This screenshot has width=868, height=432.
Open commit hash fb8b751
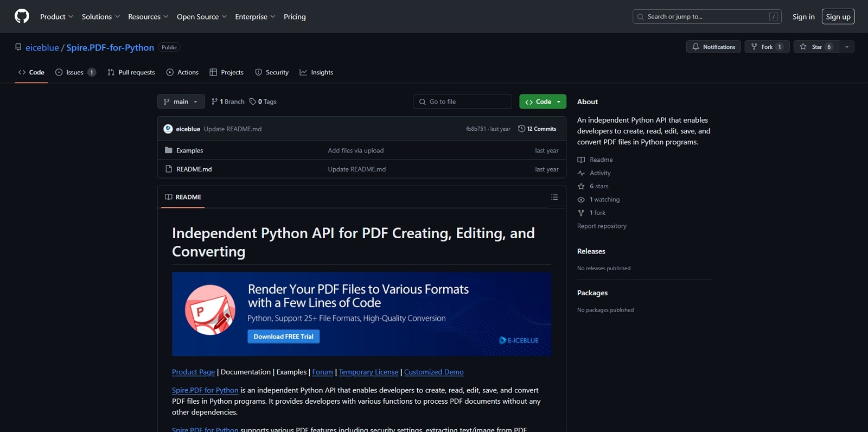click(x=476, y=129)
